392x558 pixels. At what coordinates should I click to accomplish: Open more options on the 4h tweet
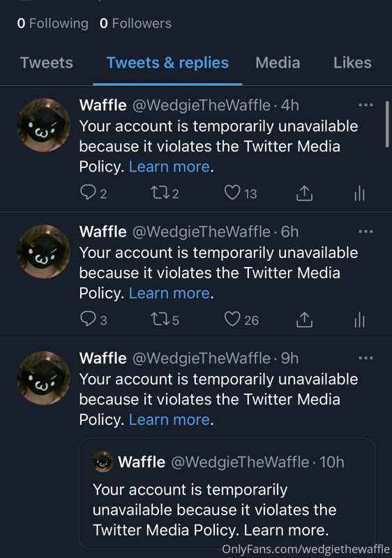coord(365,105)
